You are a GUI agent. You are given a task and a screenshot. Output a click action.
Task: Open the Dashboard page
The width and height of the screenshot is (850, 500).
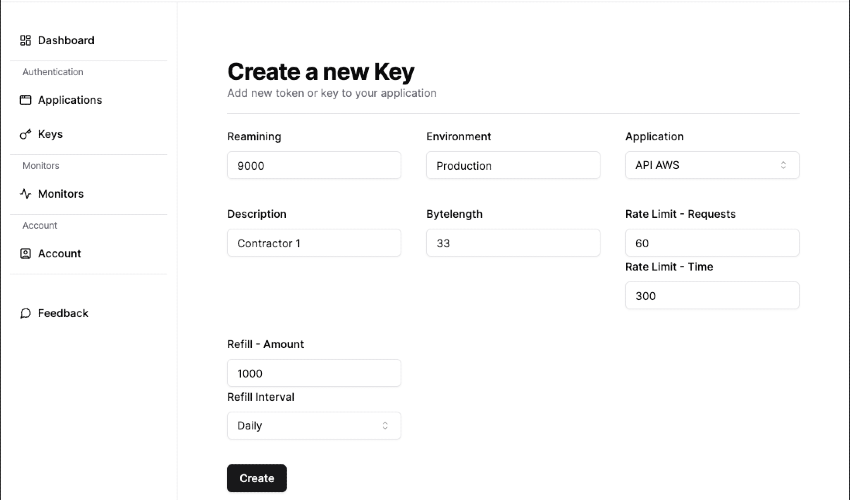click(66, 40)
